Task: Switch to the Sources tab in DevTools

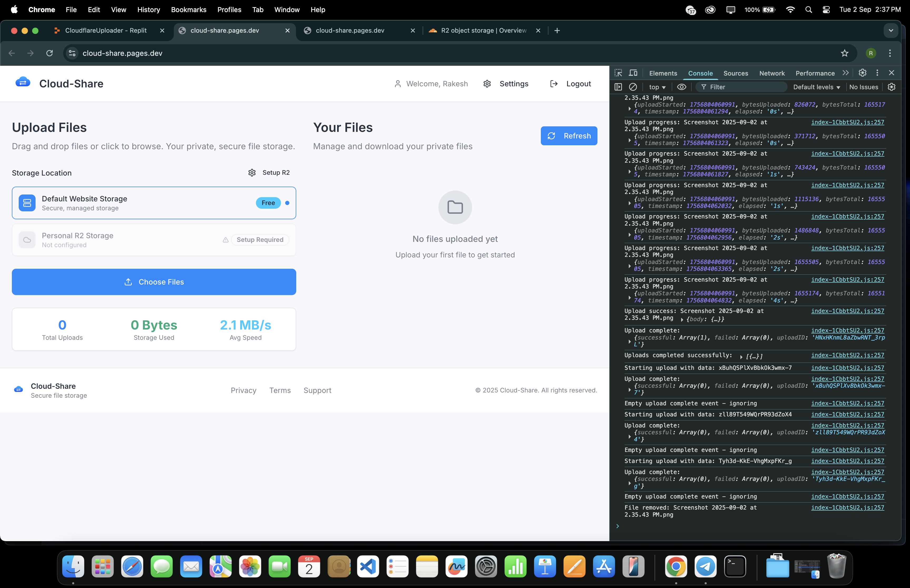Action: (735, 73)
